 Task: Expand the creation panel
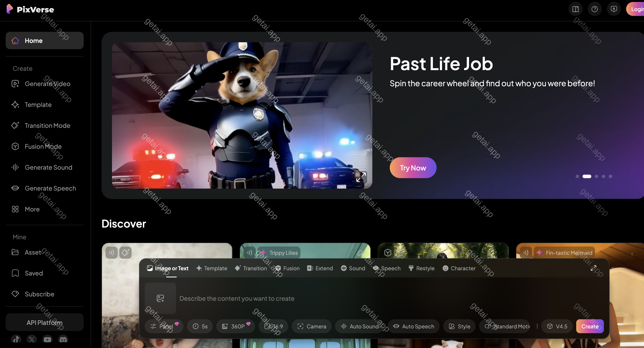(593, 268)
